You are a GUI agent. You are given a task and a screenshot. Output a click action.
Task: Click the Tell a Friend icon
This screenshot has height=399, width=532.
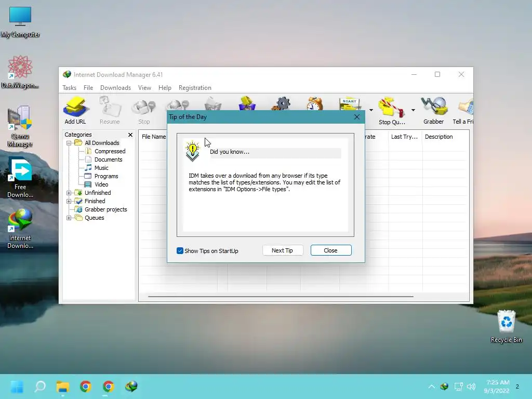pos(463,110)
